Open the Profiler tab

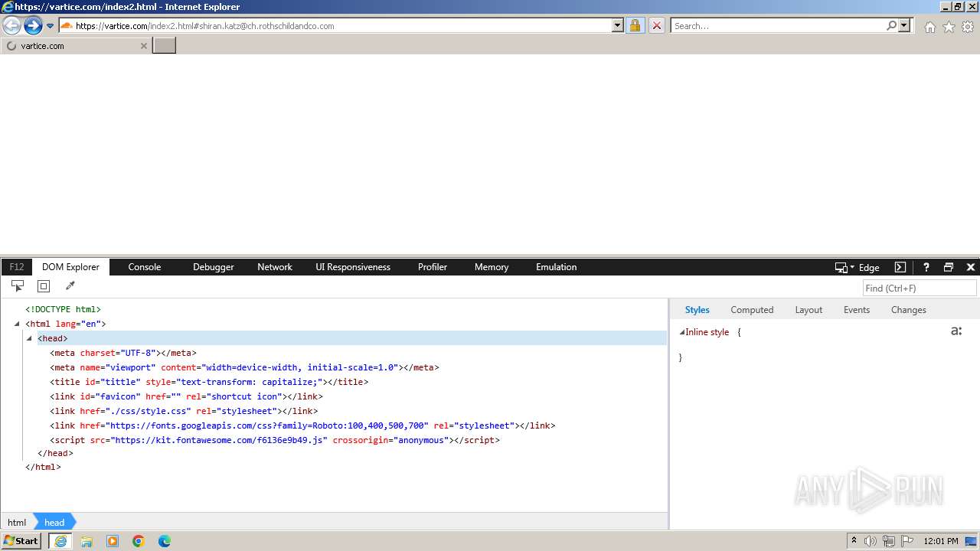(x=433, y=267)
